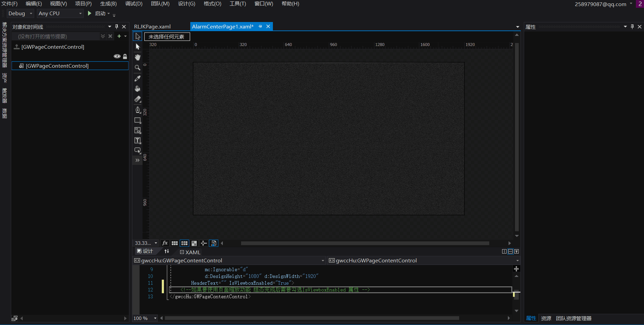
Task: Select the Paint Bucket tool
Action: coord(137,89)
